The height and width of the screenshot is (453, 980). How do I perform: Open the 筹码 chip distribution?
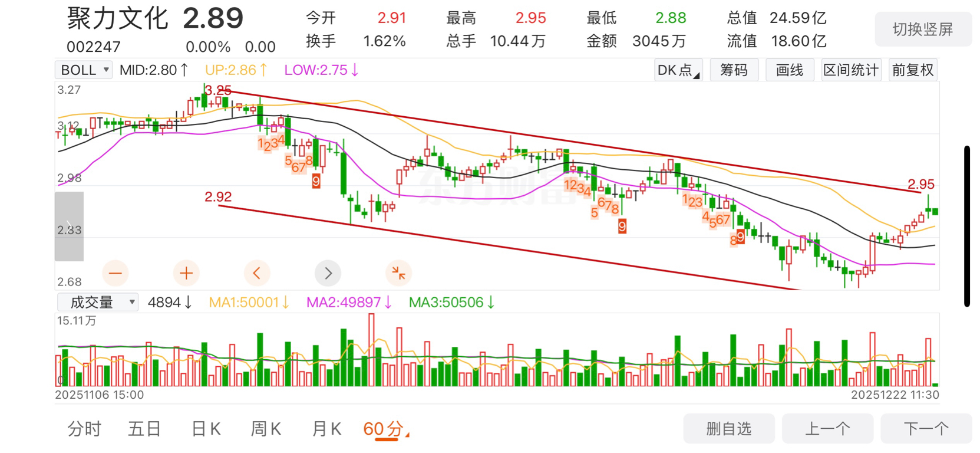tap(734, 70)
